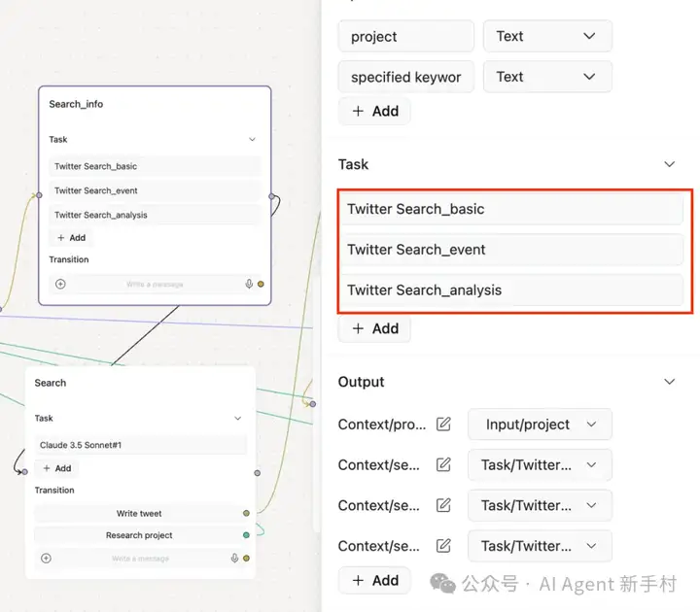Click the yellow dot in the Search node message bar
The image size is (700, 612).
[x=246, y=558]
